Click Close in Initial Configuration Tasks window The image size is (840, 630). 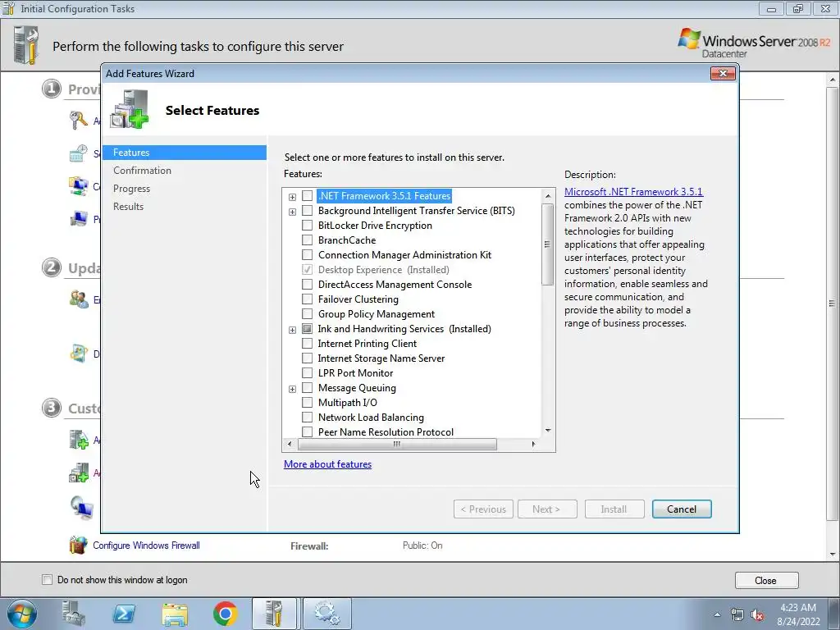[767, 581]
